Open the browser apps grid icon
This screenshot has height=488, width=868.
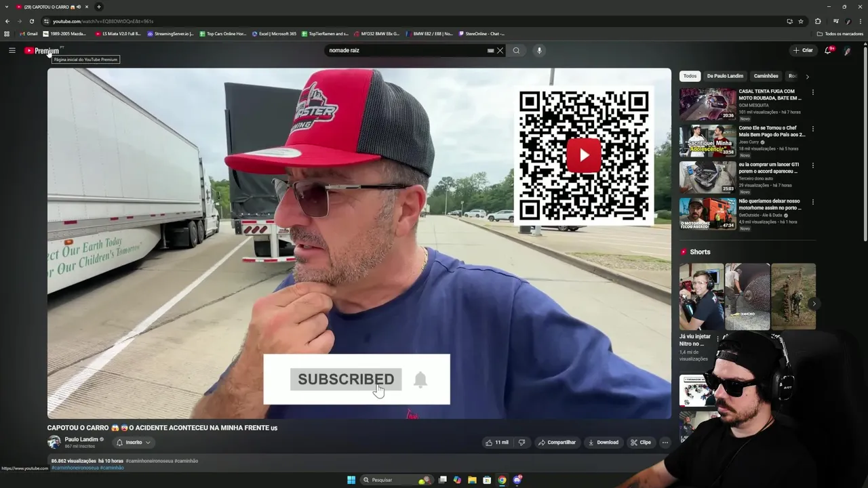click(x=7, y=33)
